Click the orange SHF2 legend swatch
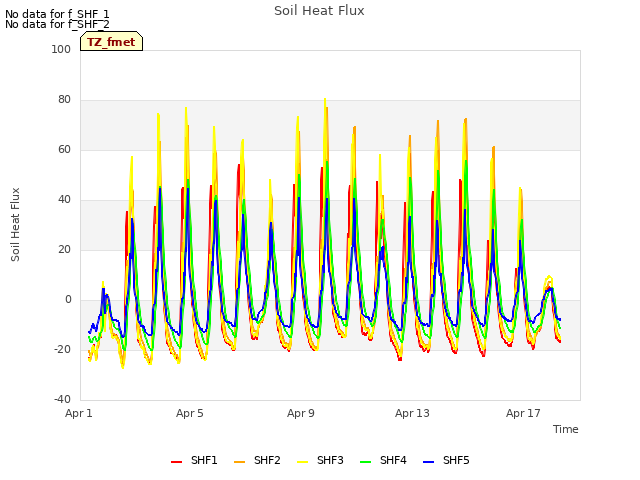The height and width of the screenshot is (480, 640). pyautogui.click(x=240, y=462)
